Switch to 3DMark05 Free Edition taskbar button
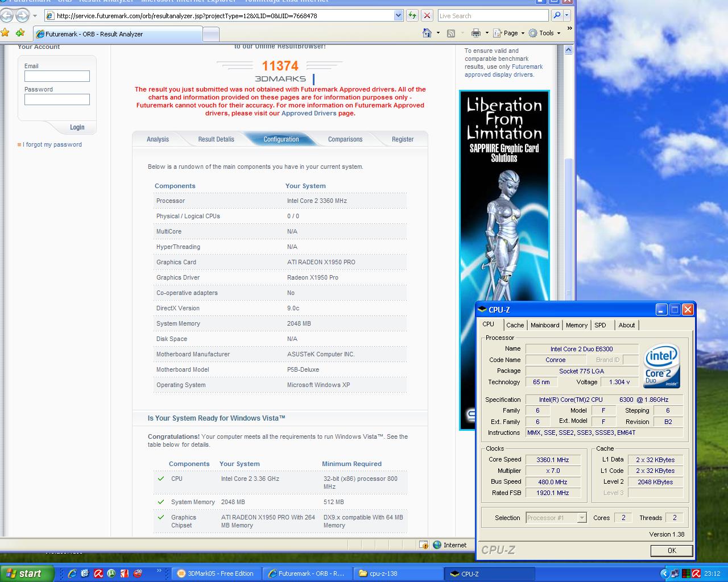The width and height of the screenshot is (728, 582). (217, 573)
